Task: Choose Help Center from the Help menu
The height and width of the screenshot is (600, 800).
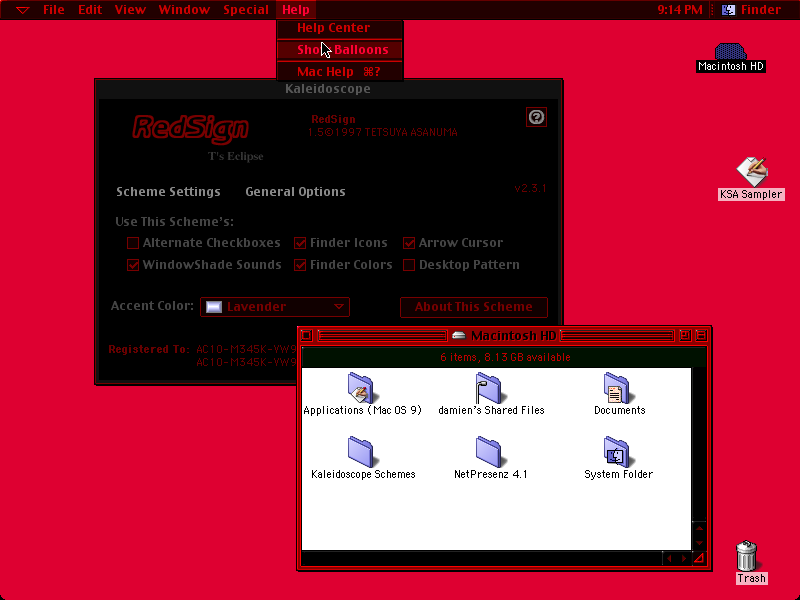Action: pyautogui.click(x=340, y=28)
